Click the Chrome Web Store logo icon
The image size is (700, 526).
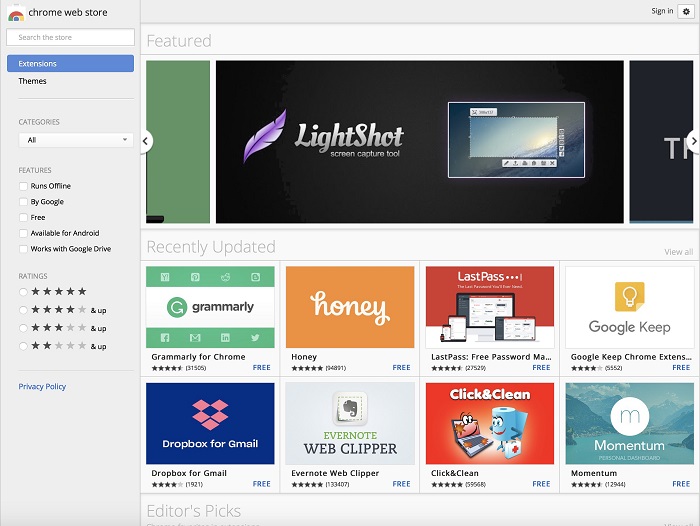pos(16,14)
